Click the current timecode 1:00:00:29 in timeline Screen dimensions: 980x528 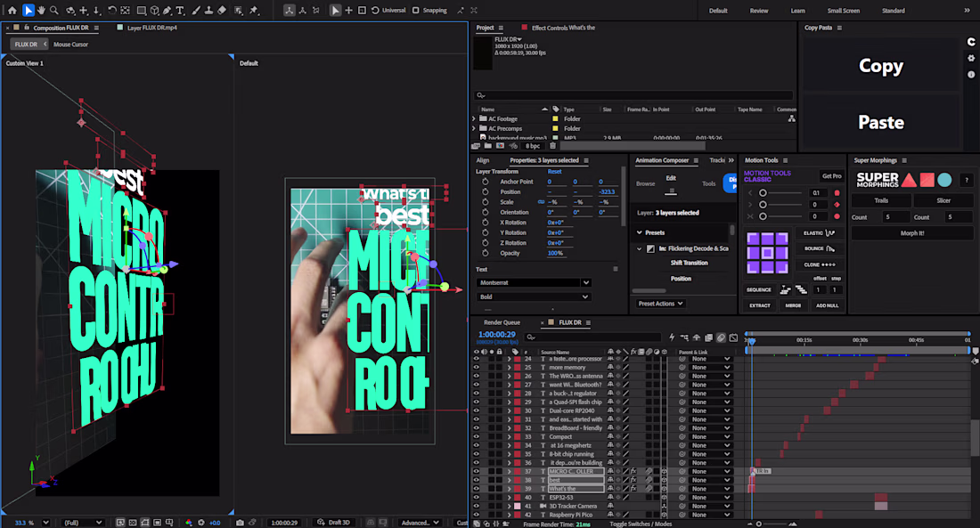point(496,334)
